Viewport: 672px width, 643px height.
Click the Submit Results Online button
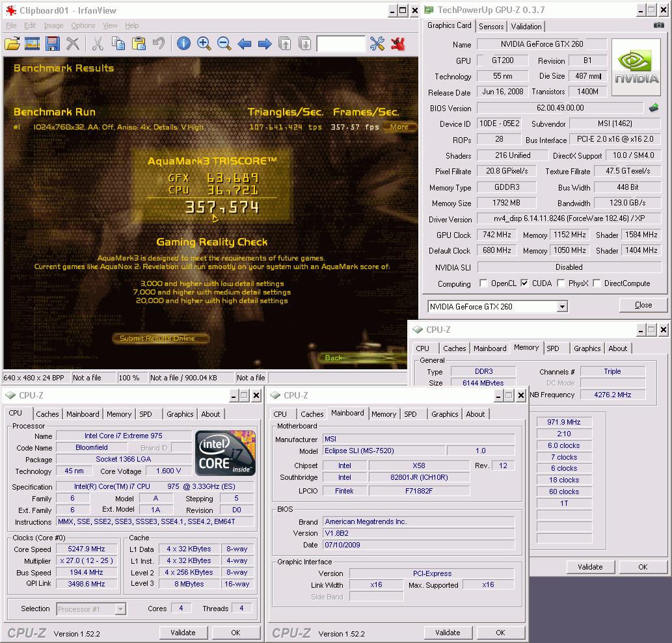click(x=161, y=339)
